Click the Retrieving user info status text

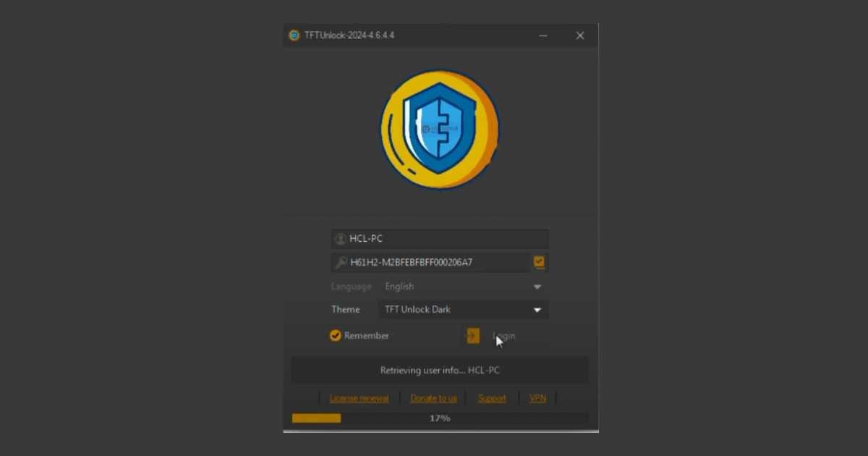click(x=440, y=371)
